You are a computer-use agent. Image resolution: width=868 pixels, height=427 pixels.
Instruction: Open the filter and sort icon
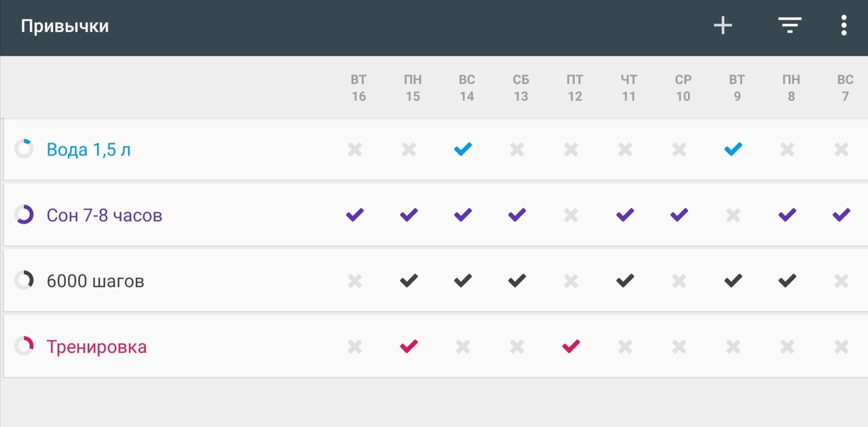click(789, 27)
